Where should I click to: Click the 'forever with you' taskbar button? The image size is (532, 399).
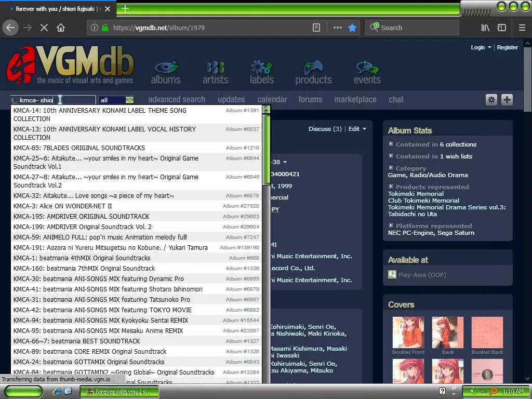tap(119, 392)
